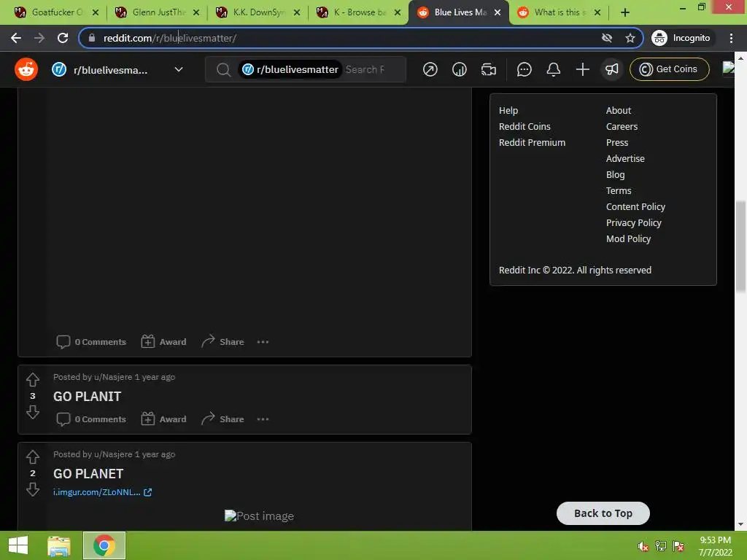Click the broken Post image thumbnail
Viewport: 747px width, 560px height.
tap(259, 516)
